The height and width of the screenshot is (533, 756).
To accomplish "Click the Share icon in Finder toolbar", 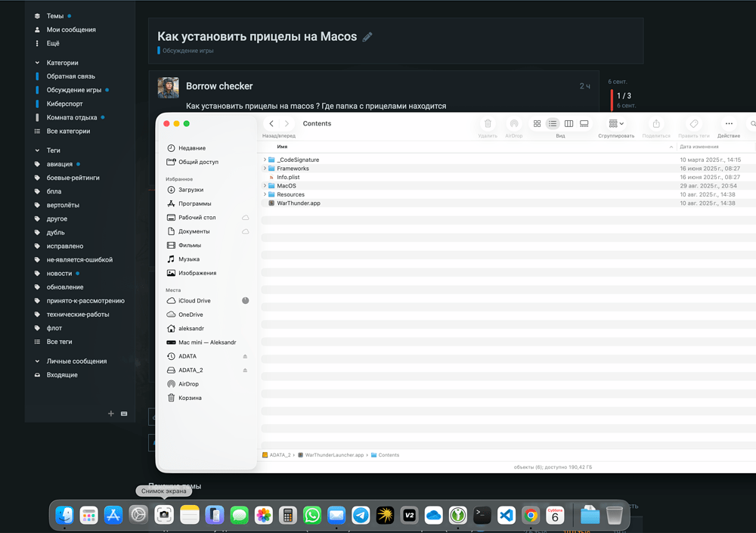I will (656, 123).
